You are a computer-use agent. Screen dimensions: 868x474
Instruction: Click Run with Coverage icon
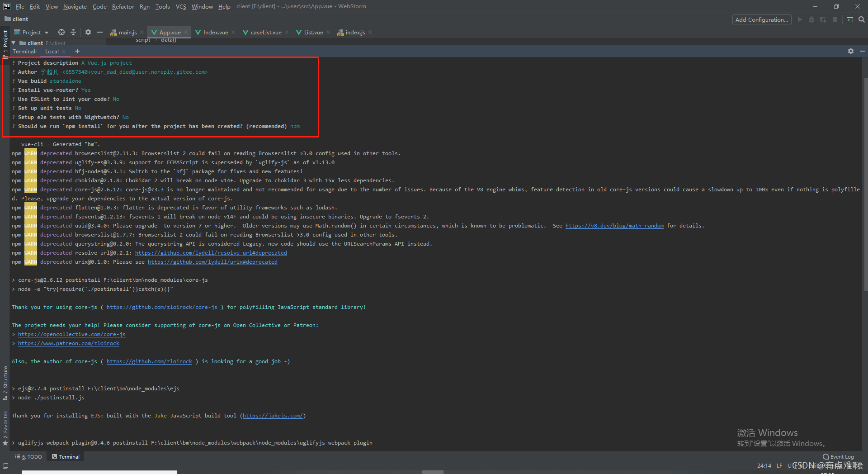[823, 19]
